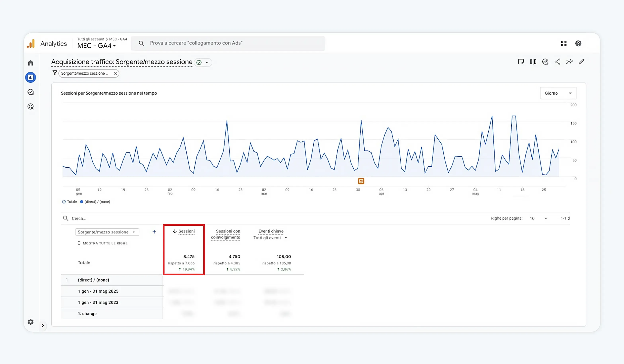Open the 'Giorno' granularity dropdown
The height and width of the screenshot is (364, 624).
coord(558,93)
